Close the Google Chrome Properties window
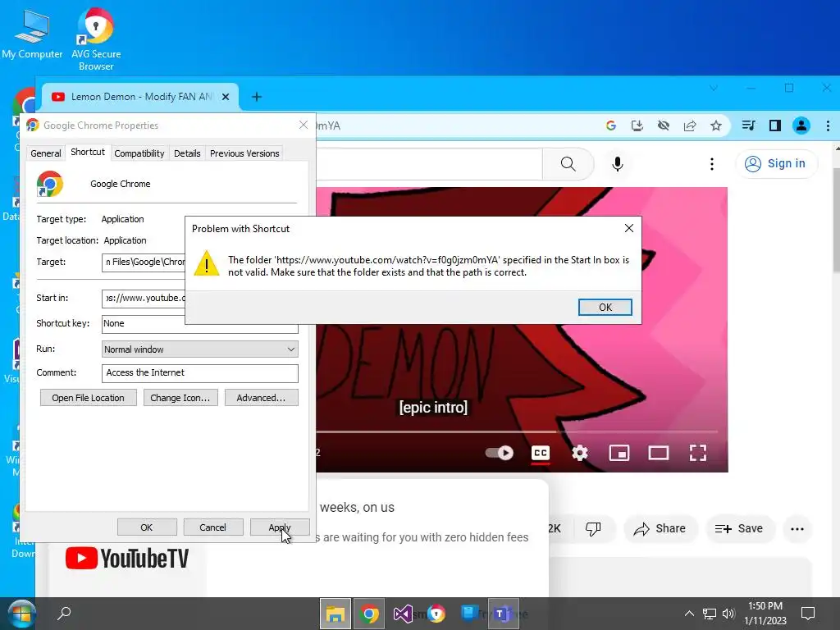This screenshot has width=840, height=630. [304, 125]
